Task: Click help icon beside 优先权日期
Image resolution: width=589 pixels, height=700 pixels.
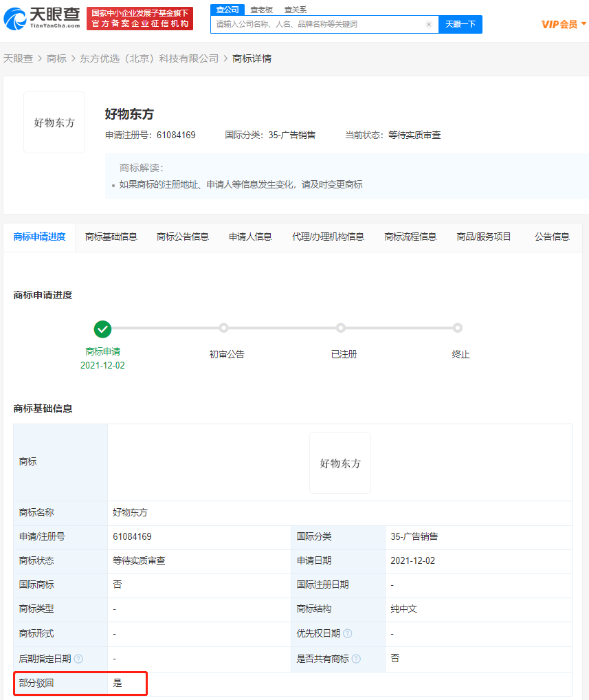Action: pos(348,633)
